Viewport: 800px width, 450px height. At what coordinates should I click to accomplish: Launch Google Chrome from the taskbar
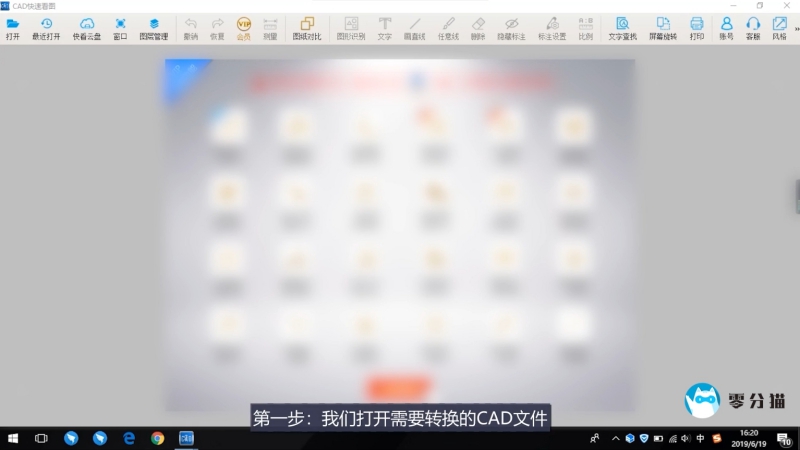click(158, 438)
